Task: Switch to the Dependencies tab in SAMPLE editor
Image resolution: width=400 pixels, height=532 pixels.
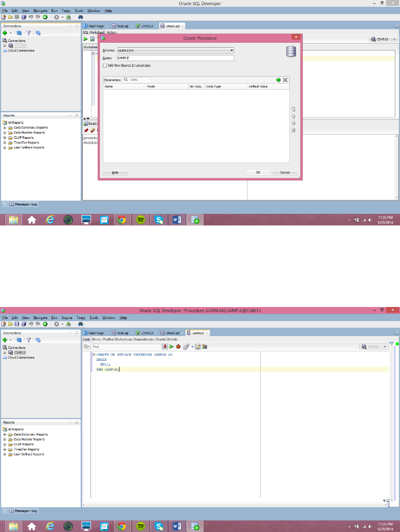Action: click(x=144, y=339)
